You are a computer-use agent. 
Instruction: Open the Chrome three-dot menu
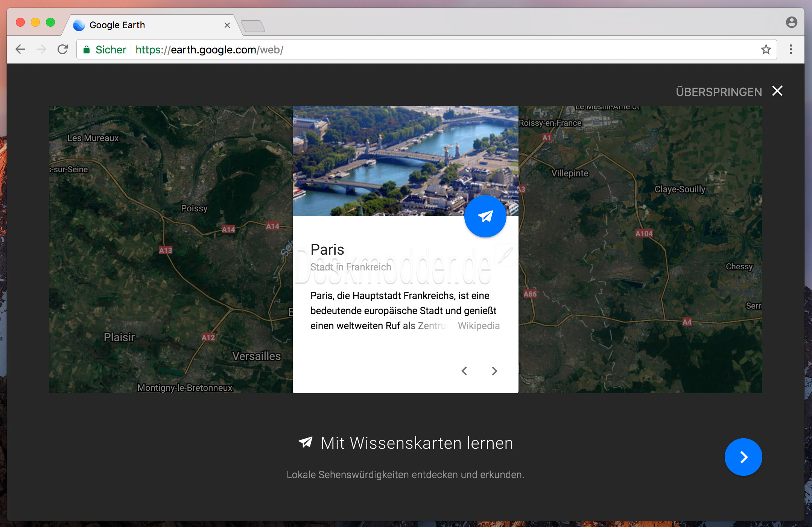click(791, 49)
